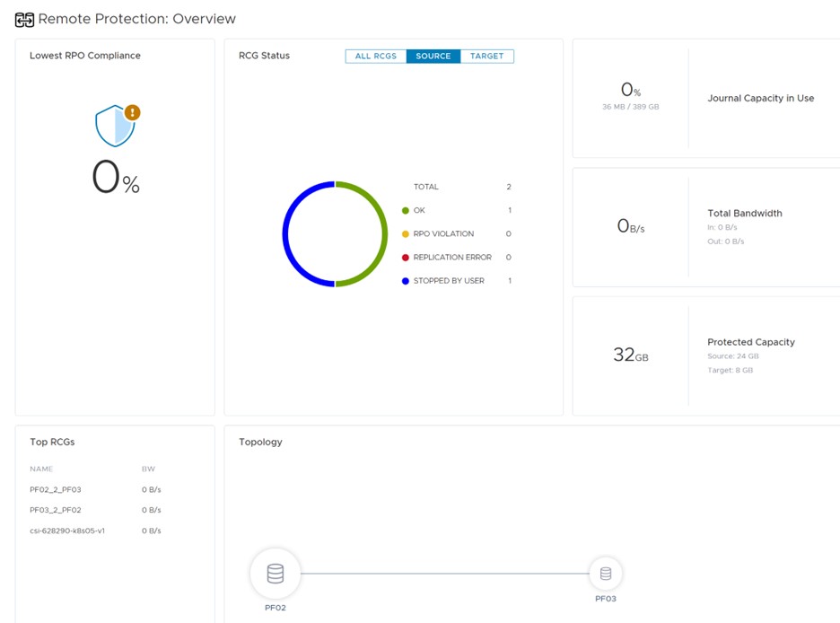Switch to the TARGET filter tab
This screenshot has height=623, width=840.
pos(487,57)
